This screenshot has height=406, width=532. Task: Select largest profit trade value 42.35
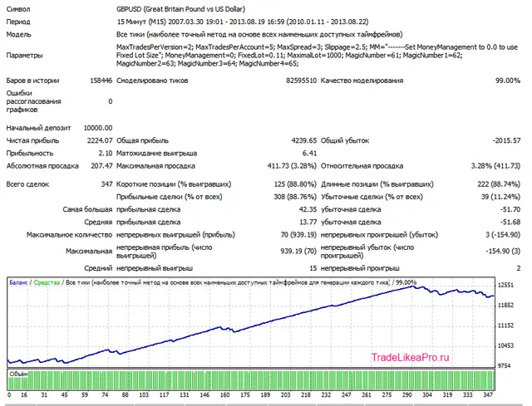point(308,210)
